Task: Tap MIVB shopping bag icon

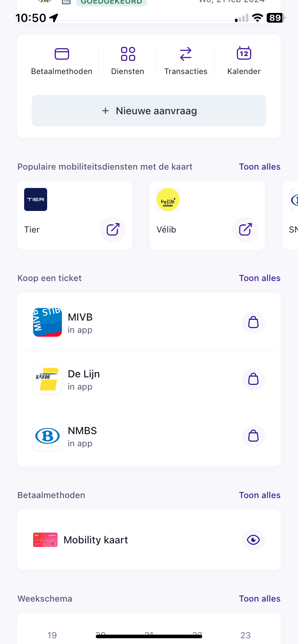Action: (x=253, y=322)
